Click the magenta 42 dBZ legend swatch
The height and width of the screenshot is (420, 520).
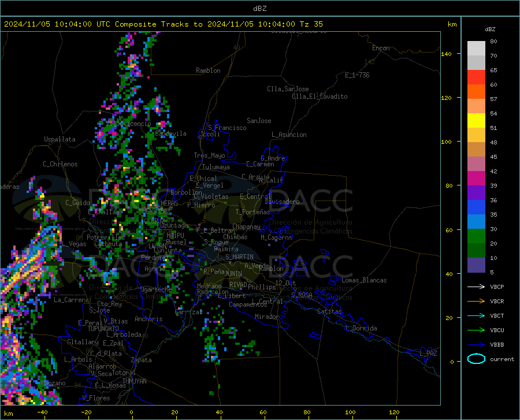(x=476, y=179)
